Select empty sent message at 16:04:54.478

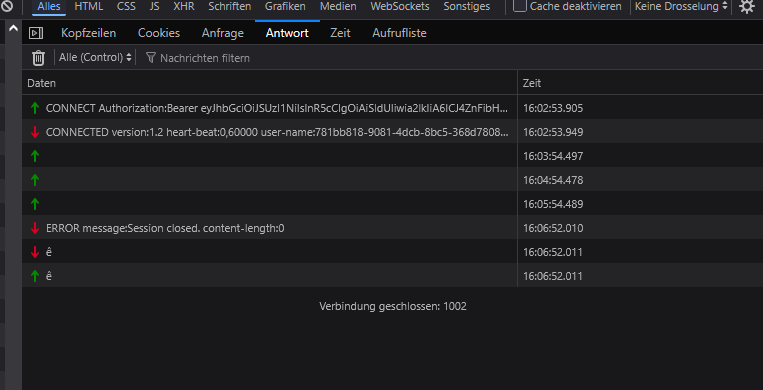[392, 180]
